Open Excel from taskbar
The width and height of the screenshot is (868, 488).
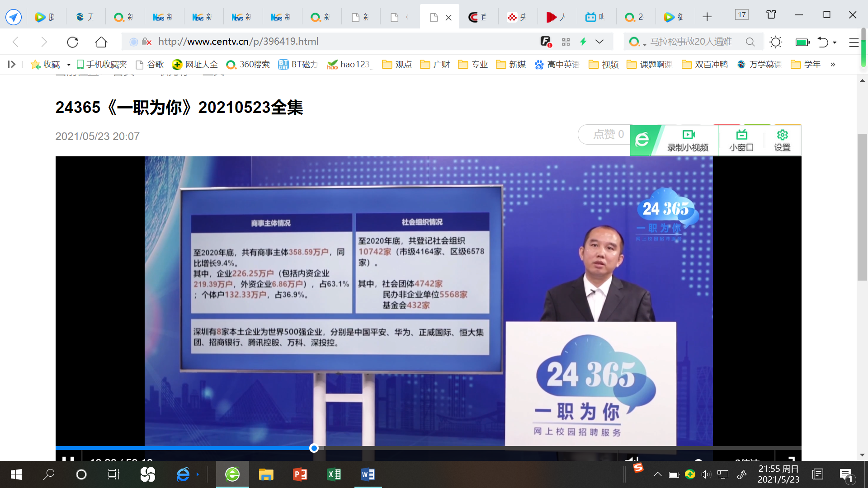coord(334,474)
